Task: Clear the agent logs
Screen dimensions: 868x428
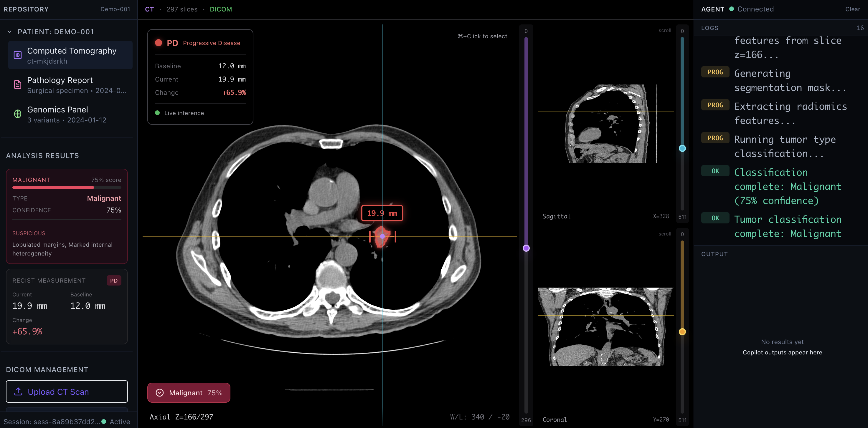Action: (x=852, y=9)
